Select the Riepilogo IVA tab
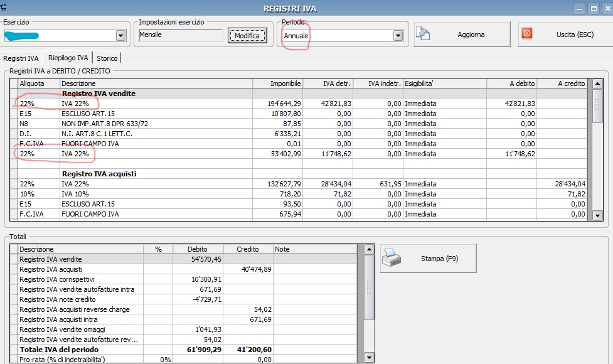 coord(68,58)
